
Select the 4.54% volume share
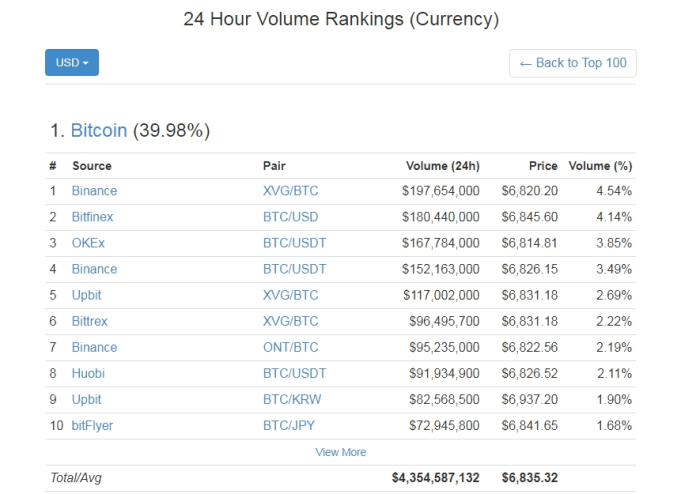(614, 191)
